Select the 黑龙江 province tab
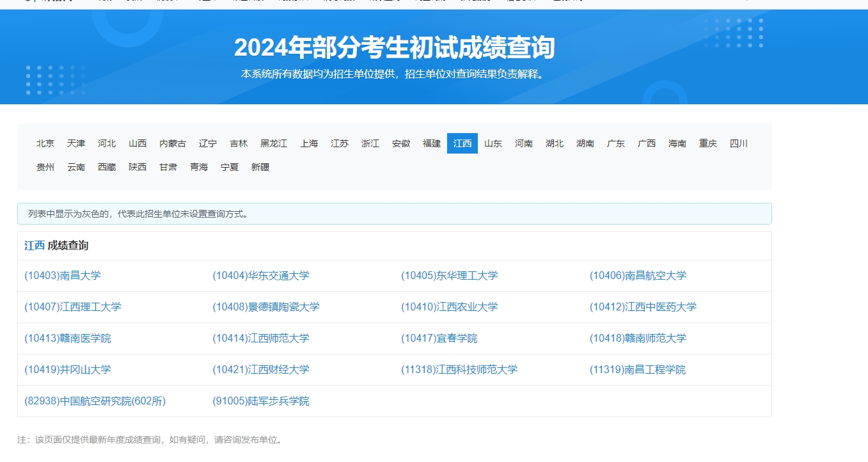 click(x=274, y=143)
